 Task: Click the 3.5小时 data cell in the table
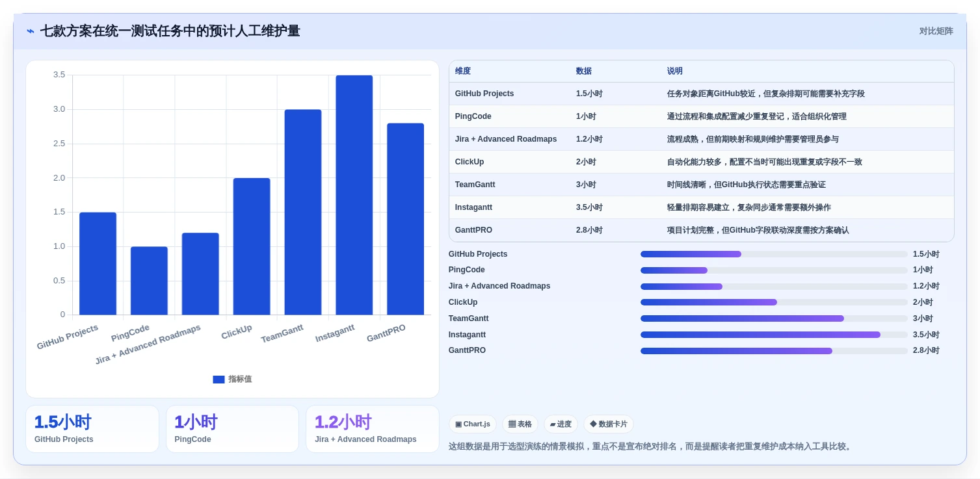pos(589,207)
